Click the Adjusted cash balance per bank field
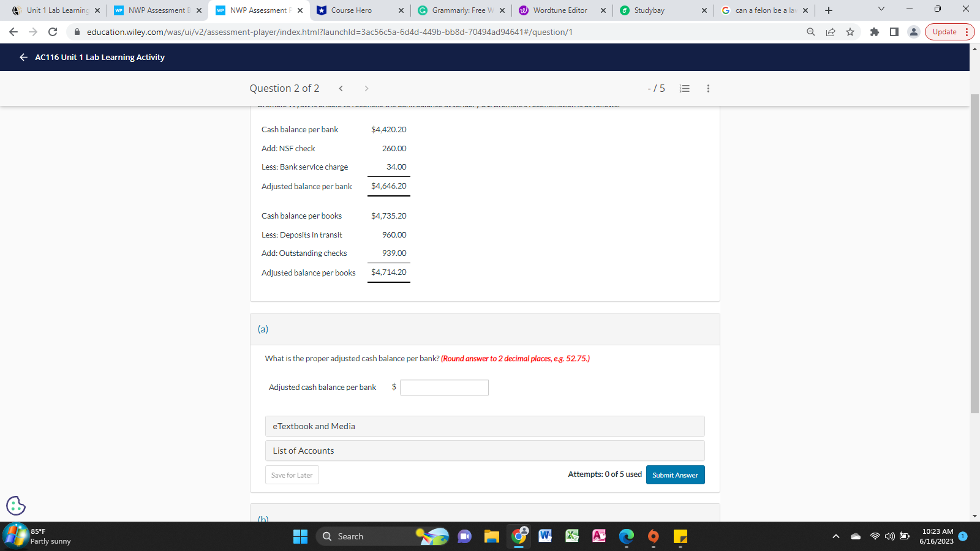 pyautogui.click(x=444, y=388)
